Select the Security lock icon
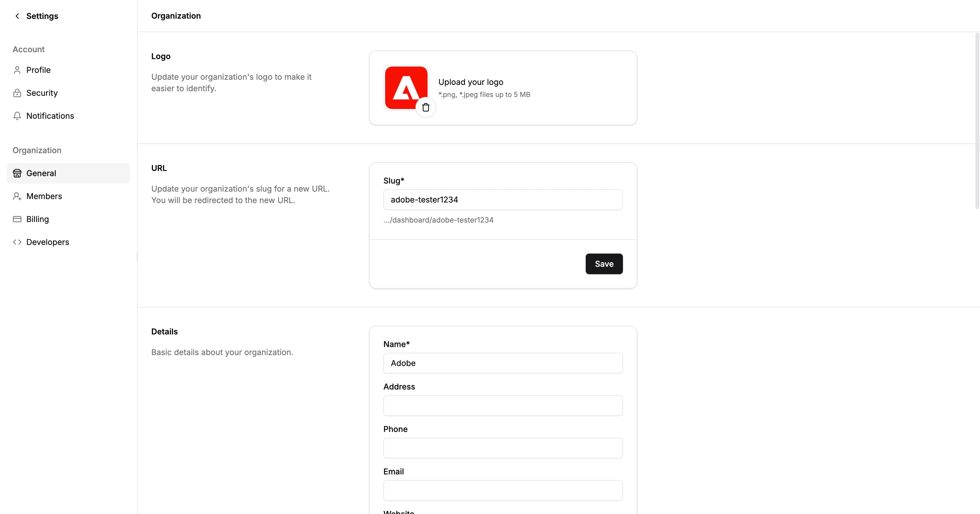 [17, 93]
